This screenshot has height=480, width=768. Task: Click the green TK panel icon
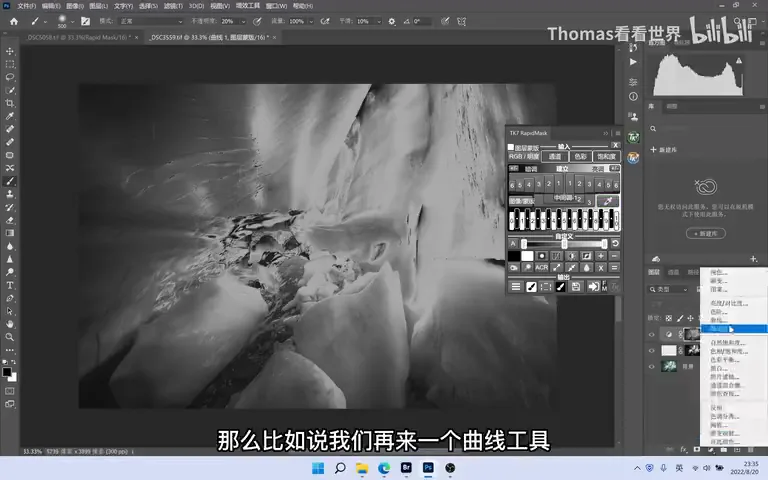(x=633, y=137)
